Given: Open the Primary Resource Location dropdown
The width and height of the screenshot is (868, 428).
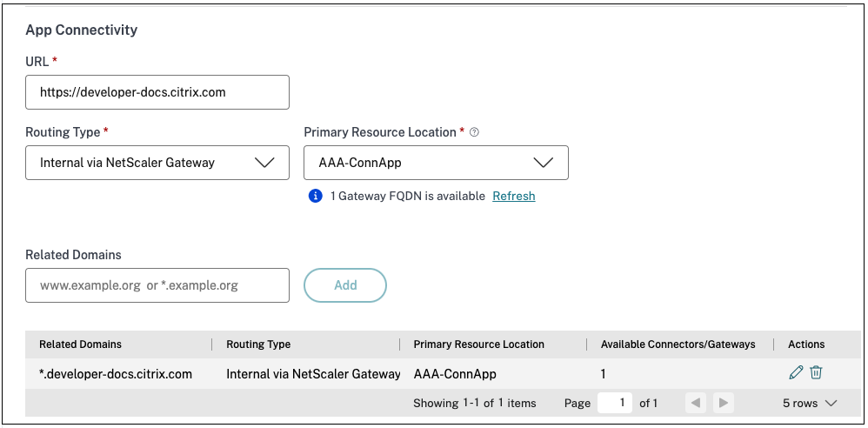Looking at the screenshot, I should pos(437,163).
